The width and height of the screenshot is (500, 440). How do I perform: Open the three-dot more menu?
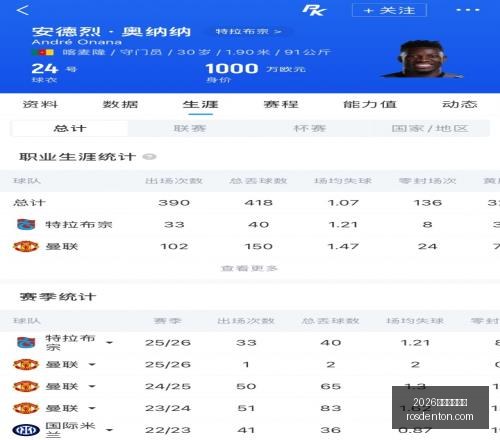(468, 10)
